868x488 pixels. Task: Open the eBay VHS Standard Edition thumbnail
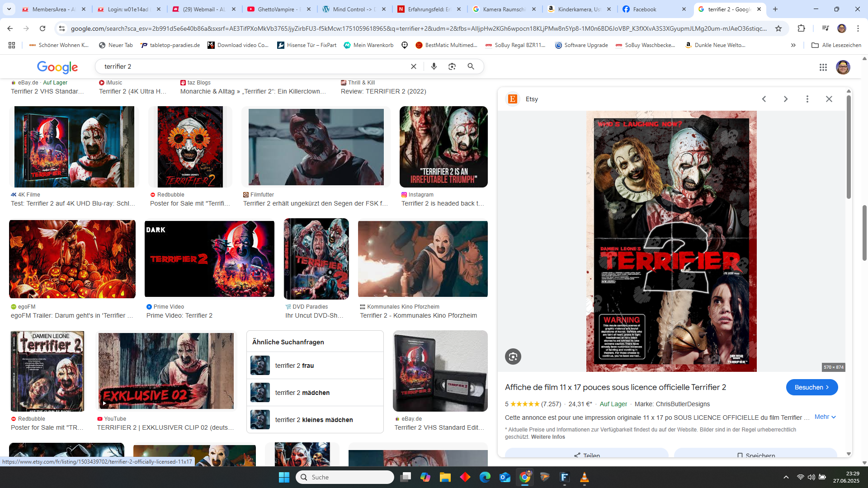pyautogui.click(x=440, y=371)
